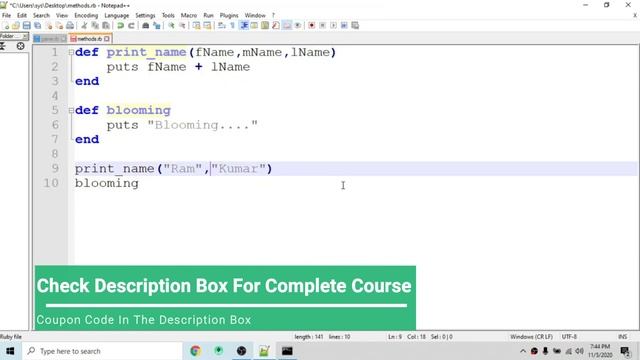Cut selection with the scissors icon
This screenshot has width=640, height=360.
tap(84, 25)
